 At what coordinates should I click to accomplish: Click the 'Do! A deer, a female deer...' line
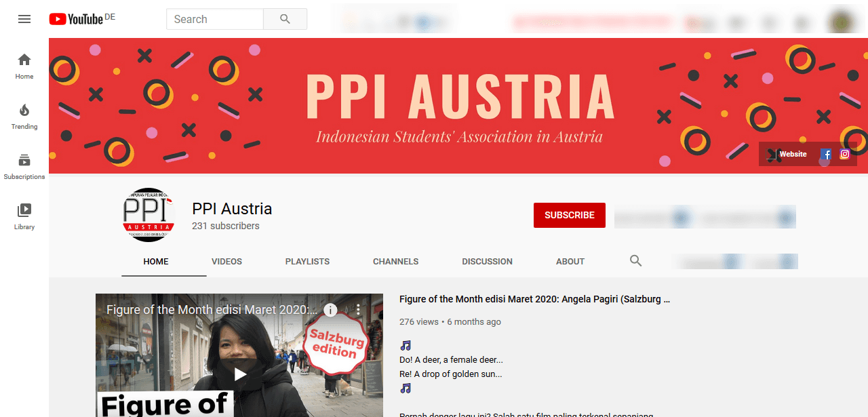click(x=452, y=360)
